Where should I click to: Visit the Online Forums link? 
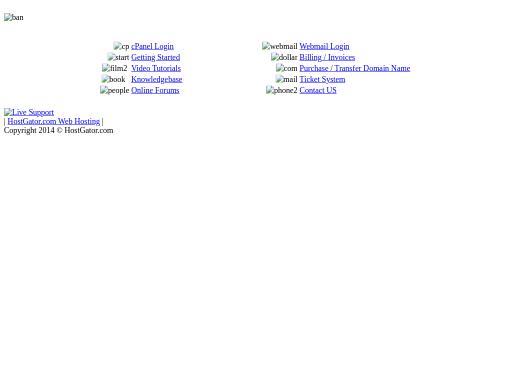tap(155, 90)
